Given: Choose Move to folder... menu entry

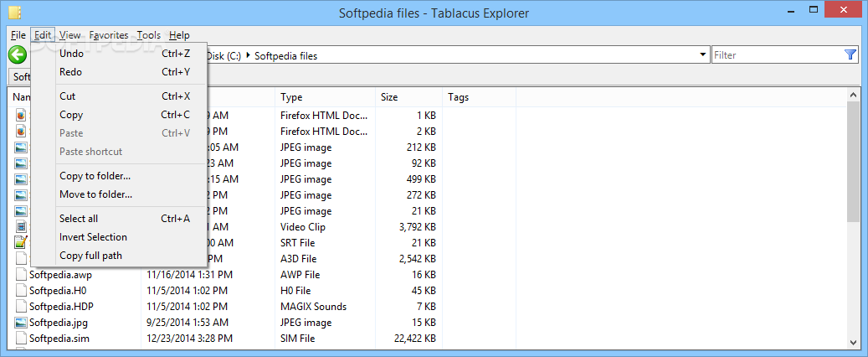Looking at the screenshot, I should [119, 194].
